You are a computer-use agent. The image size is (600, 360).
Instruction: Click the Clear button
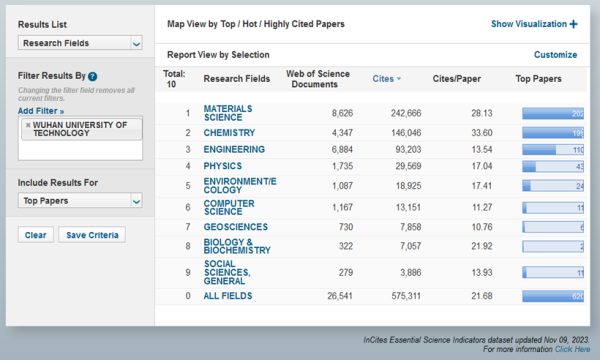tap(36, 235)
